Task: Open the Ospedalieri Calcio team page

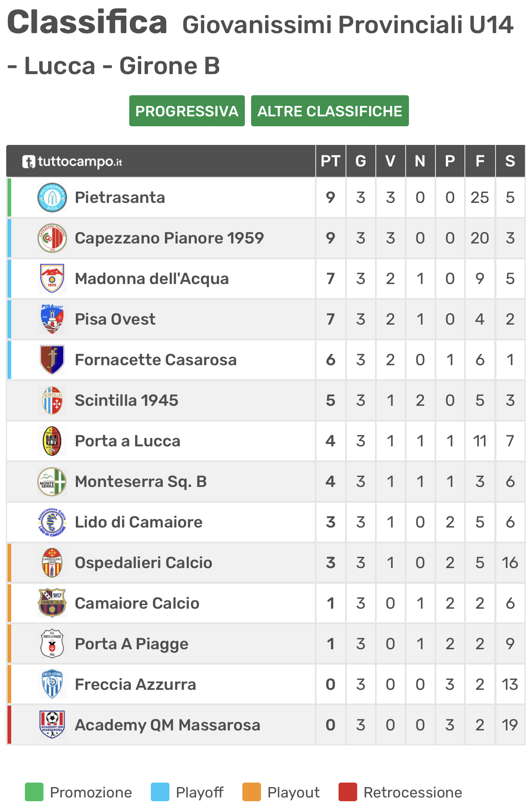Action: [x=143, y=563]
